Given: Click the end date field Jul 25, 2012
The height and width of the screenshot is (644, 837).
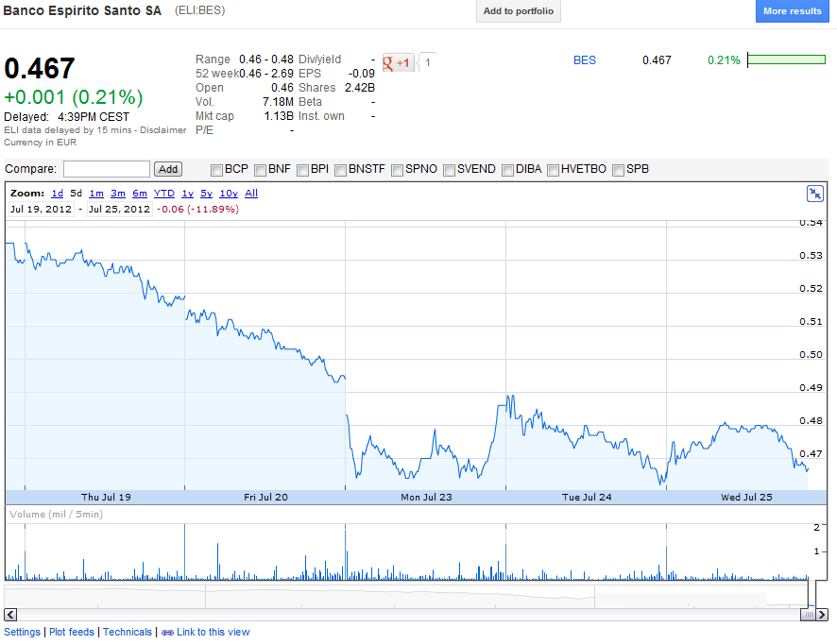Looking at the screenshot, I should pos(120,209).
